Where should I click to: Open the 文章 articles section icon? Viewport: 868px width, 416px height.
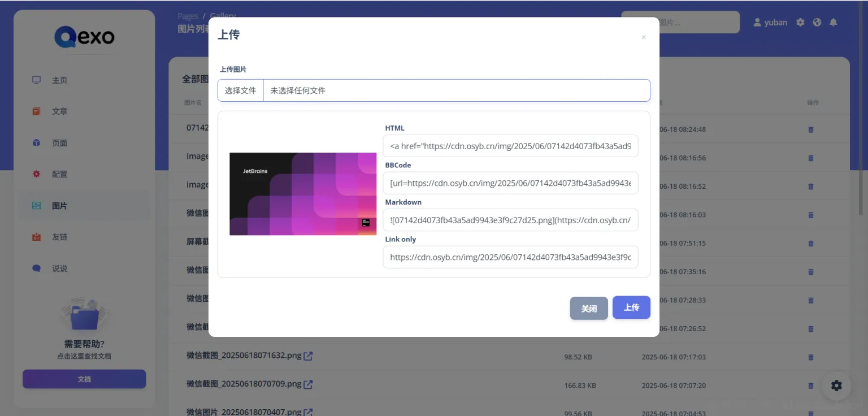click(x=36, y=111)
